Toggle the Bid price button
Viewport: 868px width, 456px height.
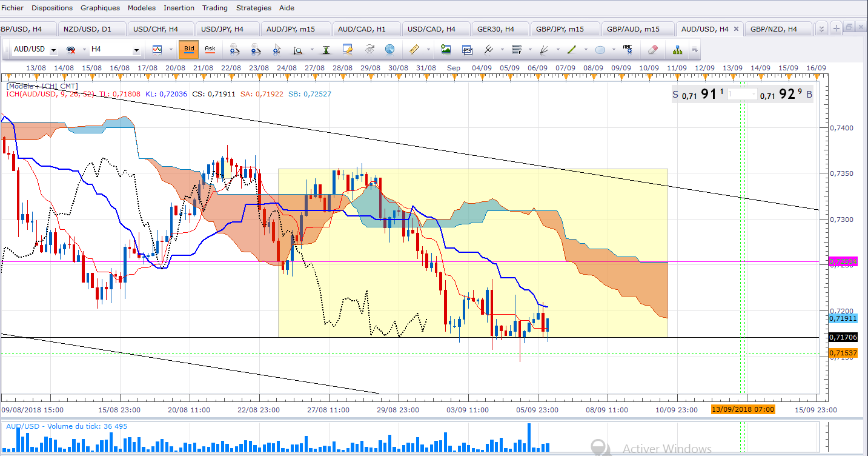189,49
